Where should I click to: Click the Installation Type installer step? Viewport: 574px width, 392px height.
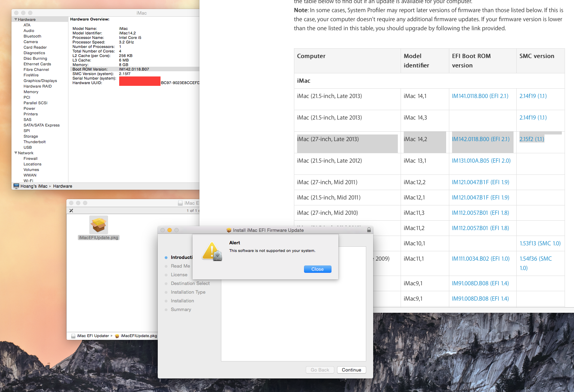tap(188, 292)
